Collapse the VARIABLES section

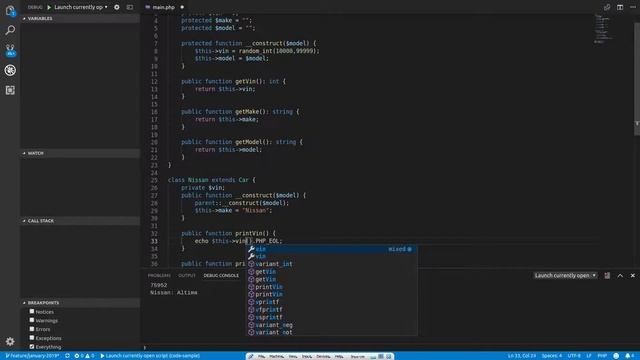[x=80, y=18]
